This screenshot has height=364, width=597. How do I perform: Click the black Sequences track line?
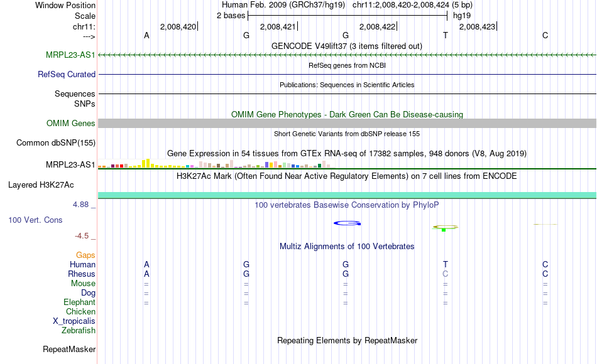point(348,94)
